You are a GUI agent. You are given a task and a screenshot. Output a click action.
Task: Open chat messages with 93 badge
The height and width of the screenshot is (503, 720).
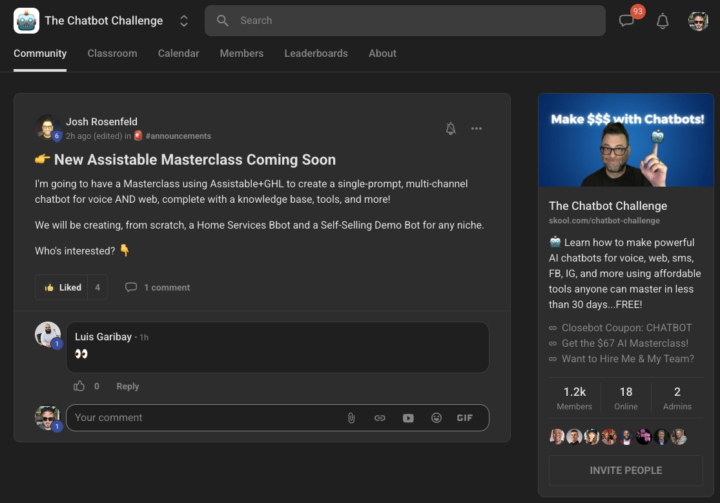pyautogui.click(x=627, y=21)
